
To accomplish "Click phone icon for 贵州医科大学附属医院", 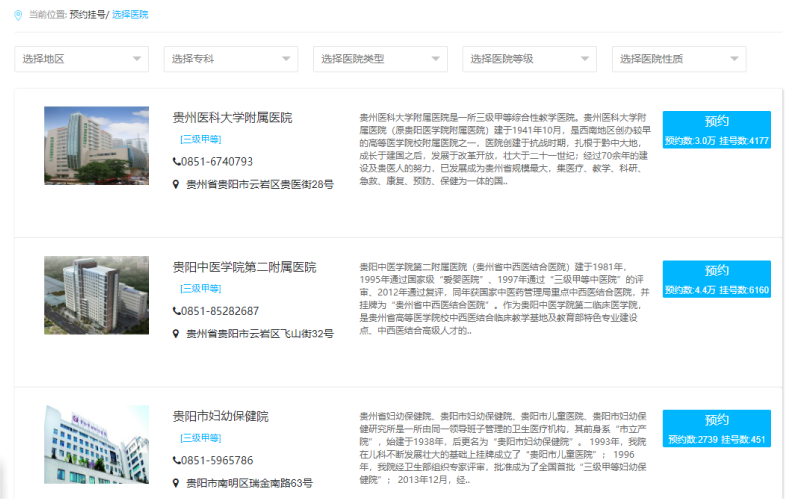I will pyautogui.click(x=177, y=162).
